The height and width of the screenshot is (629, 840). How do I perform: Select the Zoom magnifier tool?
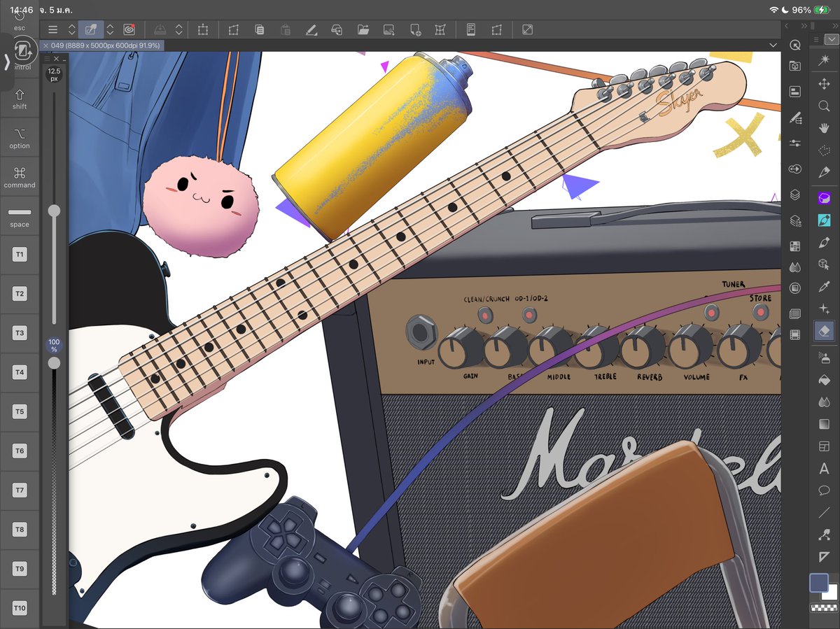coord(824,106)
